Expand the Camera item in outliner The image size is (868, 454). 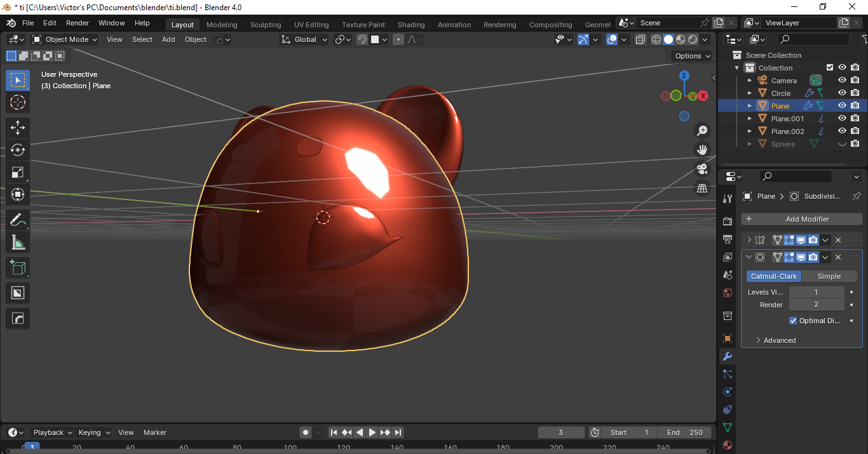(x=750, y=81)
